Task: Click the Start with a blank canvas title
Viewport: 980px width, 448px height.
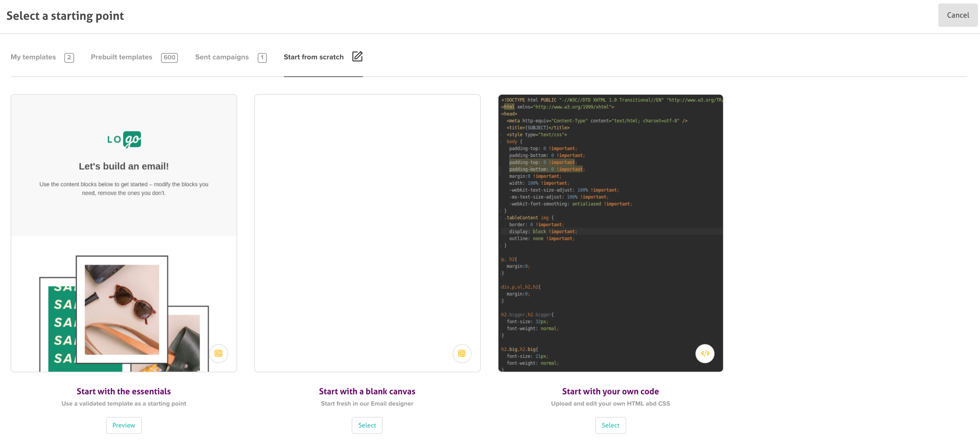Action: [x=367, y=391]
